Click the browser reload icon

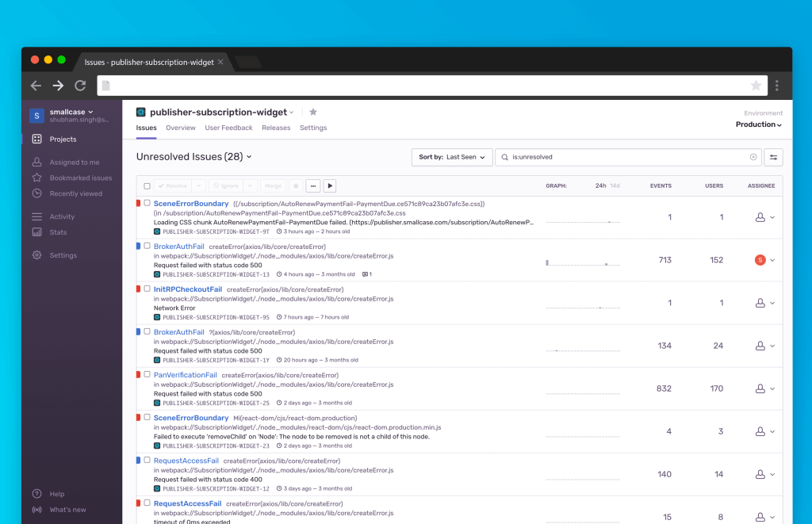pyautogui.click(x=80, y=86)
